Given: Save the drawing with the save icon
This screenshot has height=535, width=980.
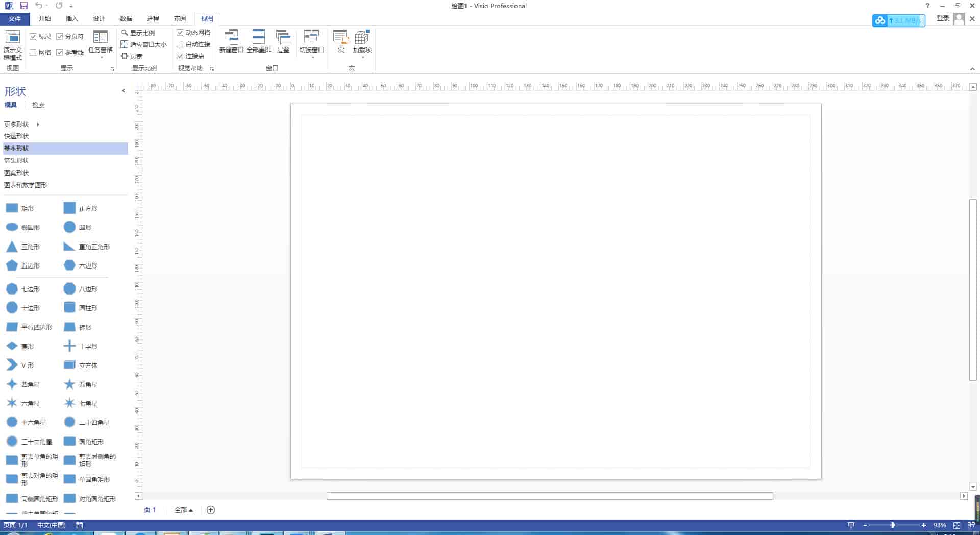Looking at the screenshot, I should pyautogui.click(x=23, y=6).
